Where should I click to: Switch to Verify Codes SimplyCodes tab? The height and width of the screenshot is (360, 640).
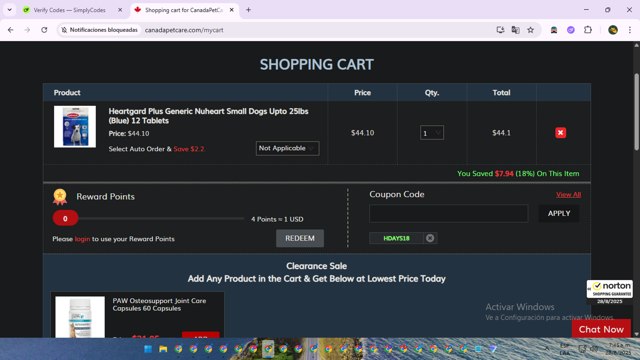tap(69, 10)
